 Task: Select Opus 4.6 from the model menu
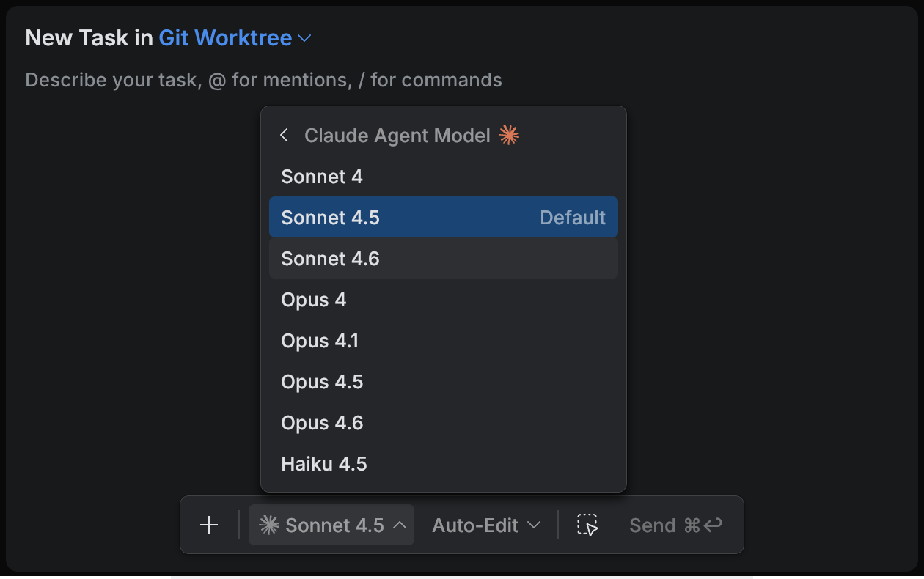point(322,422)
